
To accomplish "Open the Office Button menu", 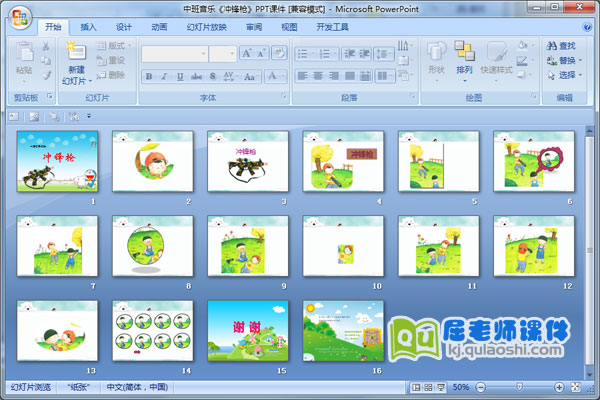I will click(x=20, y=18).
